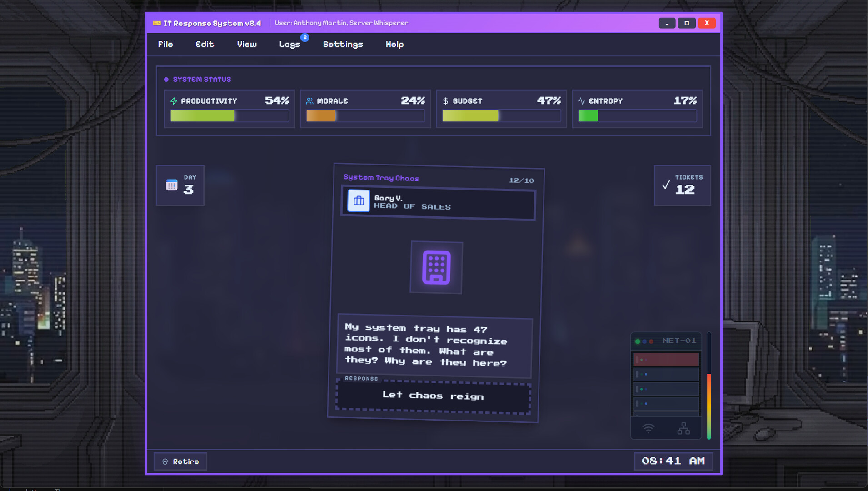Toggle the red status light on NET-01
Viewport: 868px width, 491px height.
click(651, 341)
